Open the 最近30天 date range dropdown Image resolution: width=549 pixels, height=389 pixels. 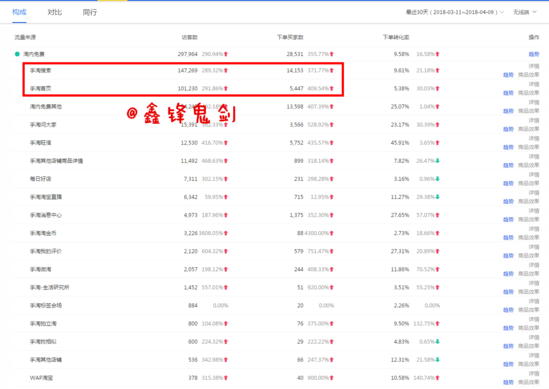pos(455,12)
